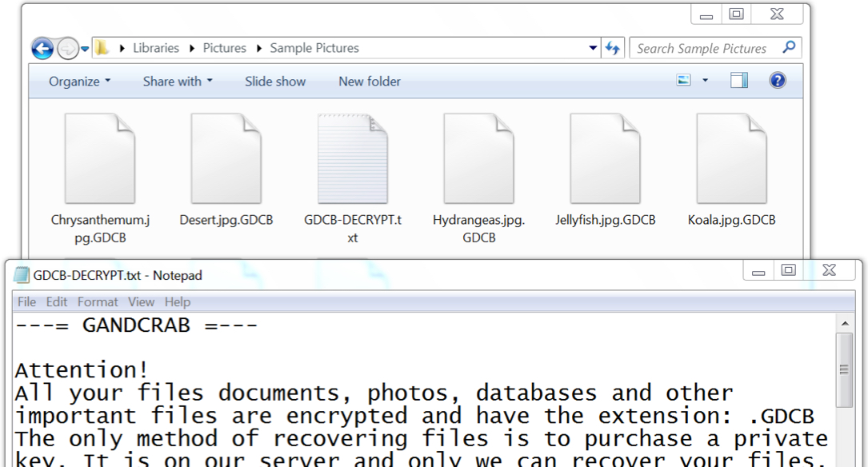The width and height of the screenshot is (868, 467).
Task: Click the Desert.jpg.GDCB file name
Action: 226,220
